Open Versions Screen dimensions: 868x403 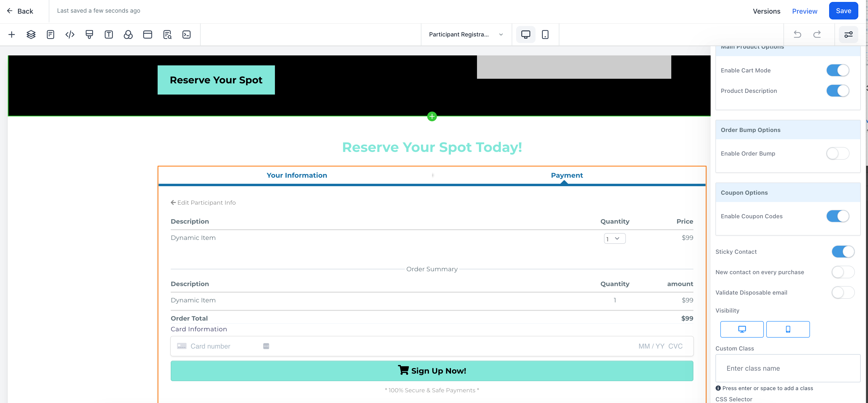click(x=766, y=11)
